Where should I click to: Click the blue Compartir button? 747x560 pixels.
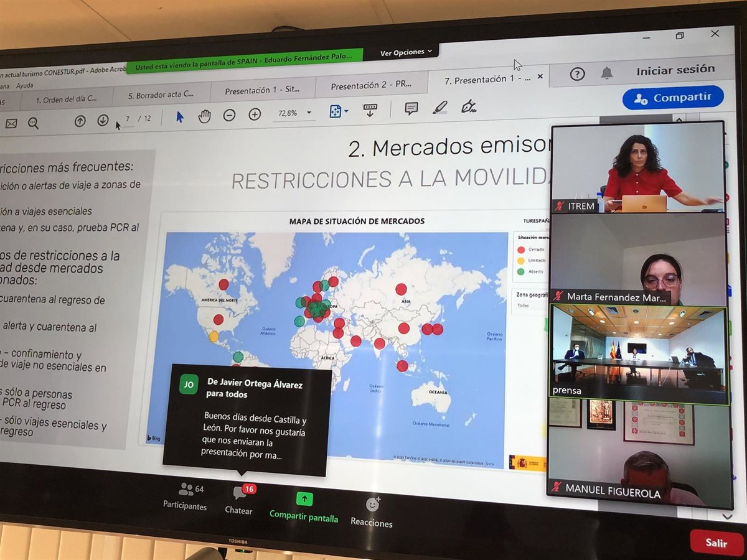(x=673, y=98)
